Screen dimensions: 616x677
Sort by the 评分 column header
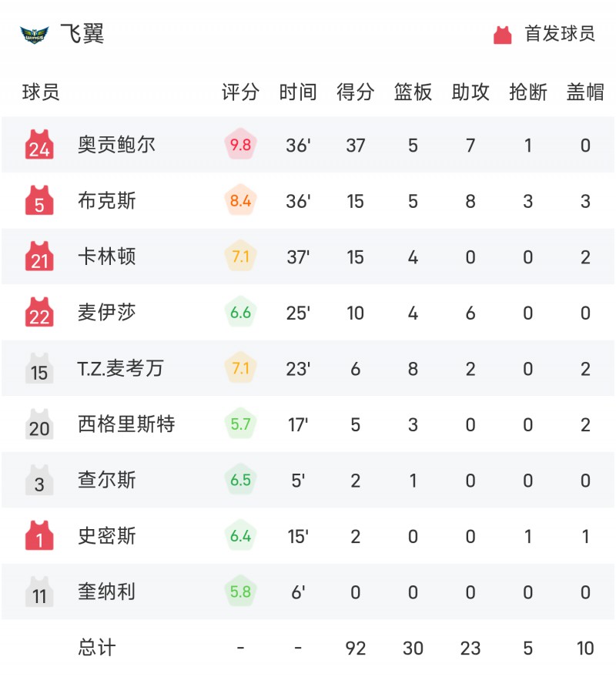click(240, 92)
